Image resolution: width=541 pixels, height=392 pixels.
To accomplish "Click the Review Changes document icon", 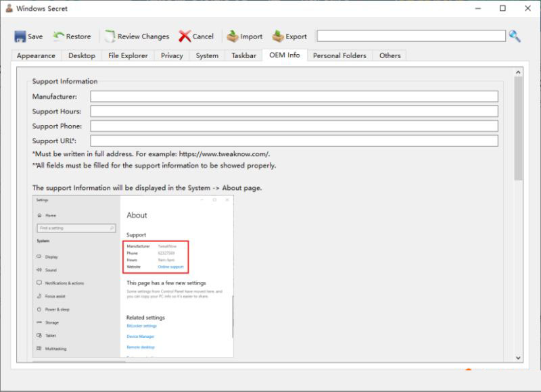I will [110, 36].
